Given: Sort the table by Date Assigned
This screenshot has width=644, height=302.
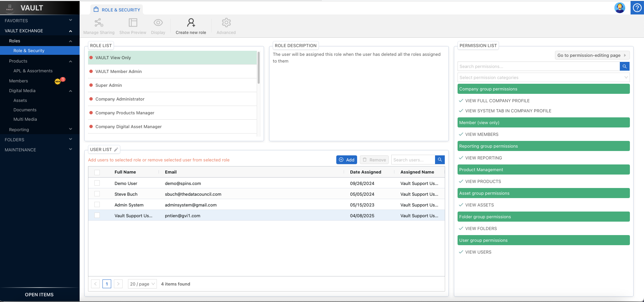Looking at the screenshot, I should pos(366,172).
